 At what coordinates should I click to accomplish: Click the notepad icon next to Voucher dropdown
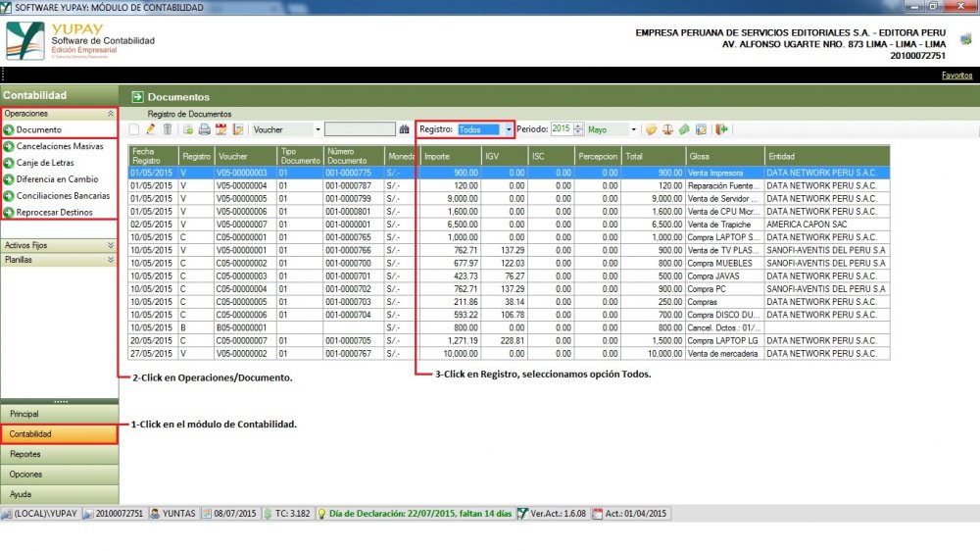[237, 129]
